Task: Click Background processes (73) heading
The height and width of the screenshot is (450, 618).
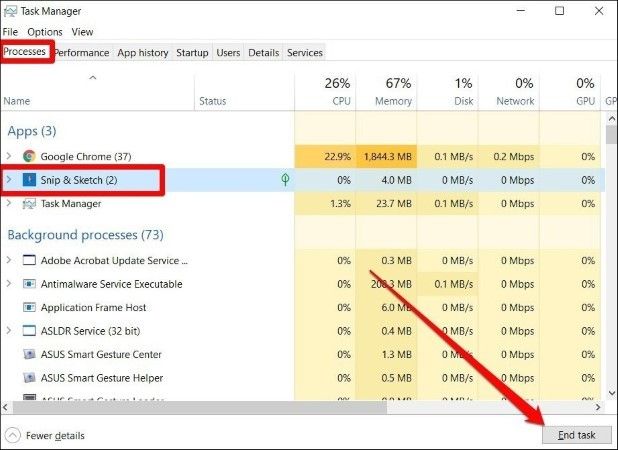Action: 86,235
